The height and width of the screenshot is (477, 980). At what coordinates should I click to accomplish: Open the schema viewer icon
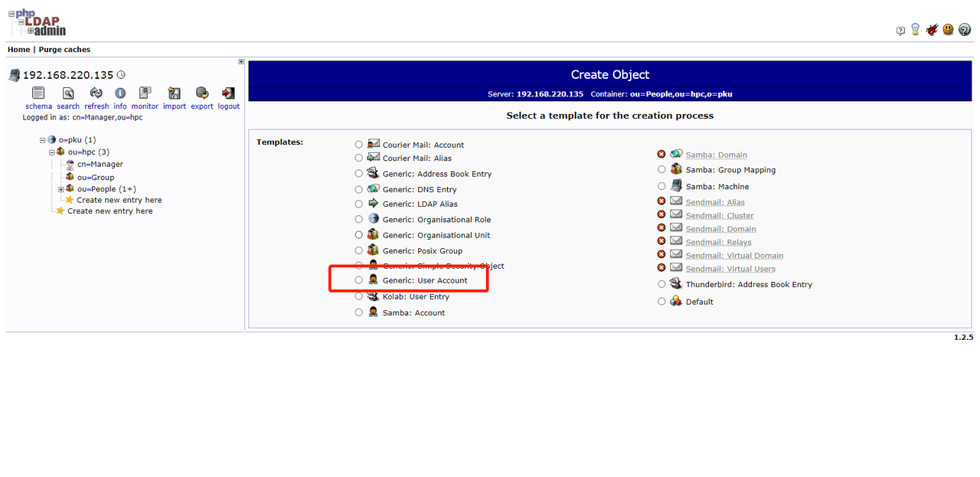click(38, 93)
